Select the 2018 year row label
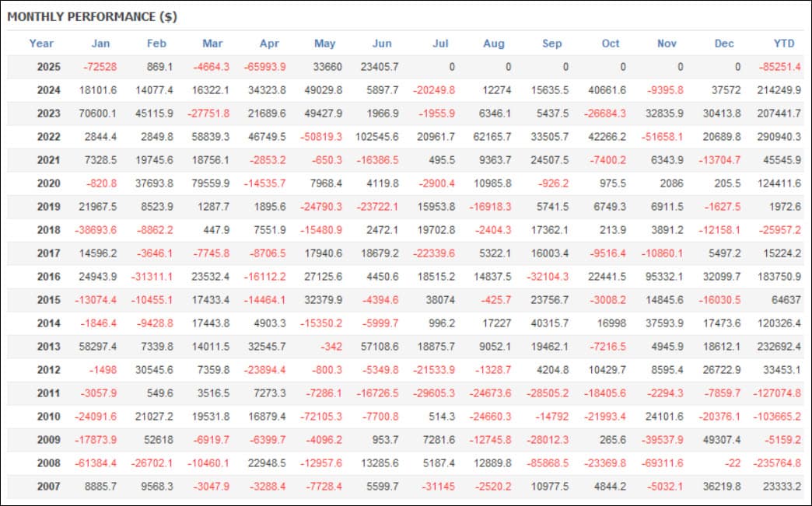 coord(49,230)
